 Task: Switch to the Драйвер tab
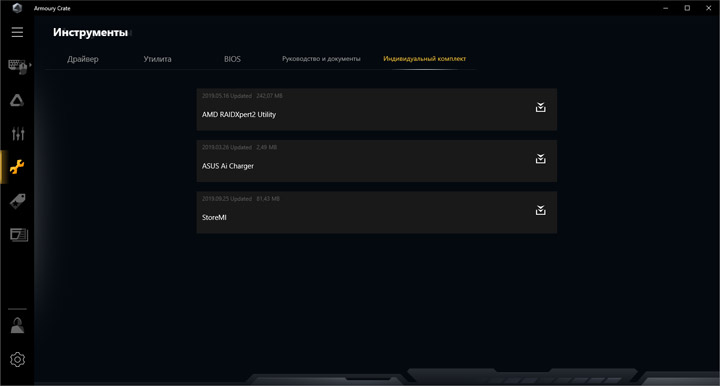coord(83,59)
